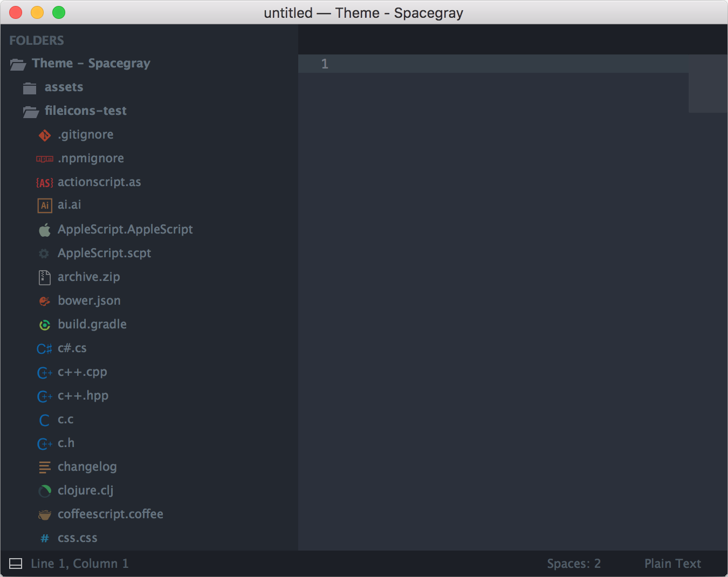
Task: Click the hash icon beside css.css
Action: pos(45,539)
